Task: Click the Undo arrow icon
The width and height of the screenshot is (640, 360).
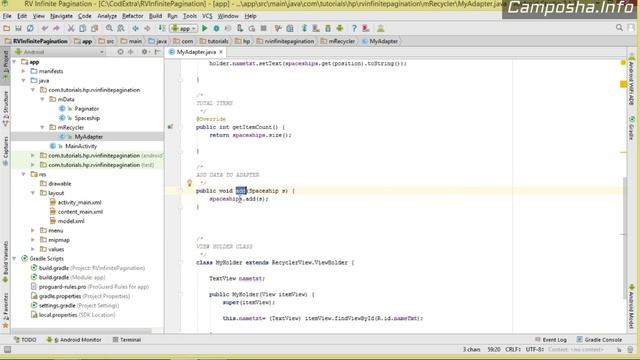Action: pyautogui.click(x=44, y=29)
